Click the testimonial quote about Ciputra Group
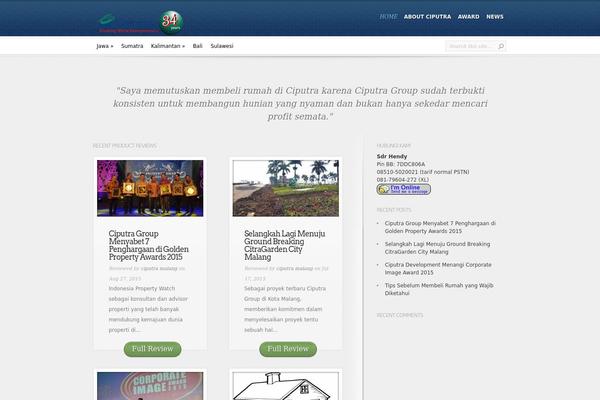This screenshot has width=600, height=400. (300, 103)
